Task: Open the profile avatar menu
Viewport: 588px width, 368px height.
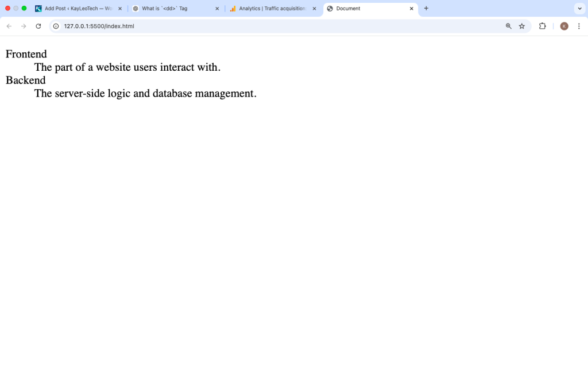Action: (x=564, y=26)
